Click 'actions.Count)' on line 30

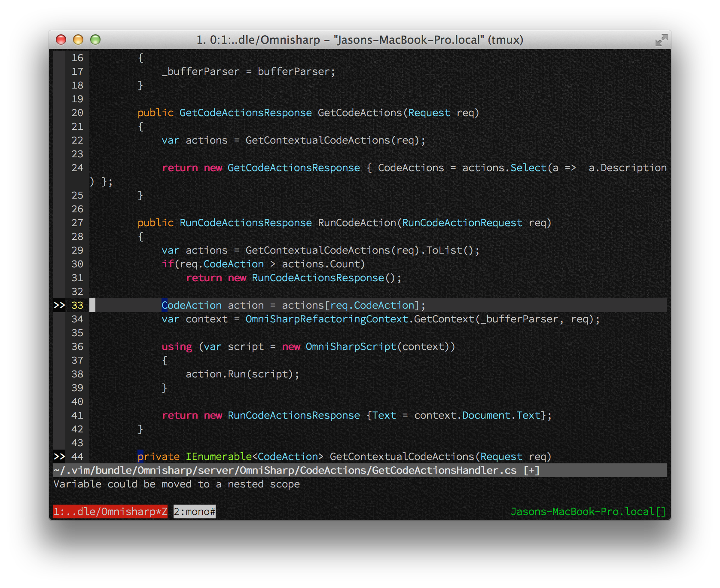tap(323, 264)
